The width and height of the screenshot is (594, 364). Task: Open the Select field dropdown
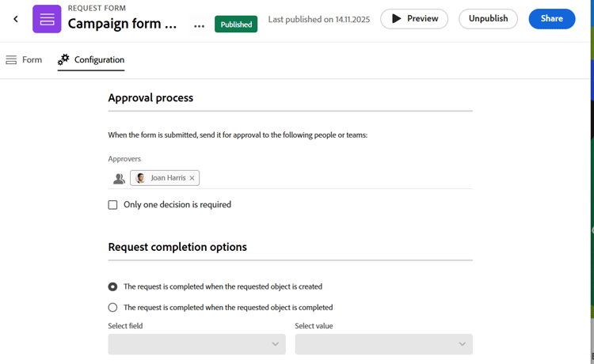pos(196,344)
